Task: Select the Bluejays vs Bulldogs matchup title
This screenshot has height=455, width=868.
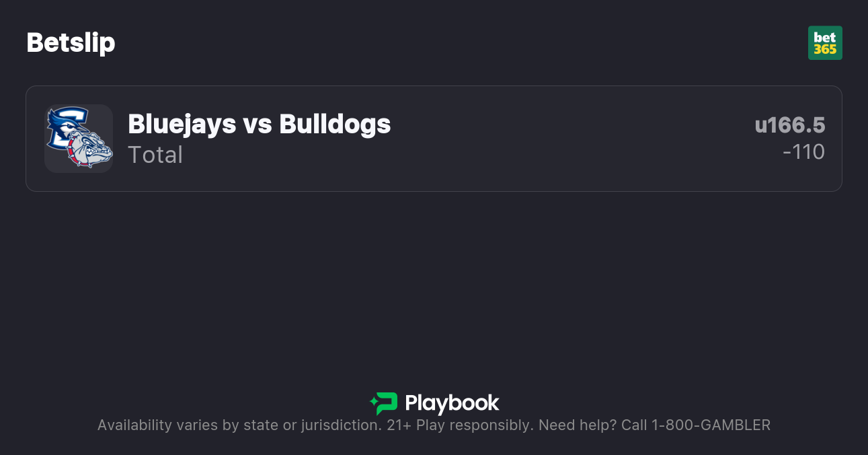Action: pos(259,124)
